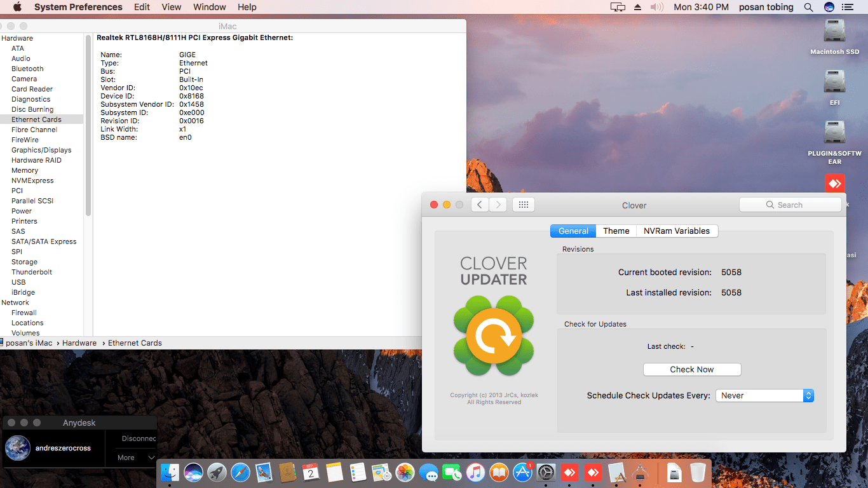Open the PLUGIN&SOFTWEAR desktop drive
Viewport: 868px width, 488px height.
point(834,142)
